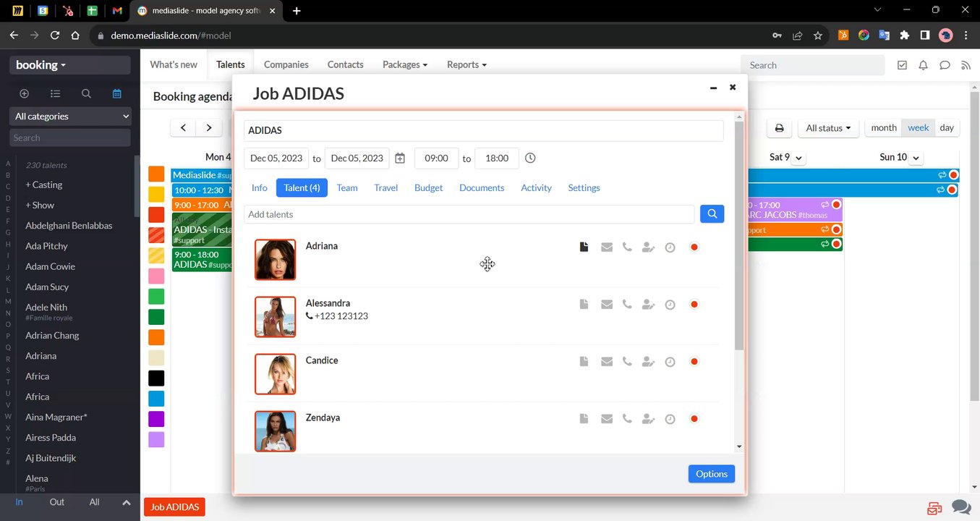
Task: Switch sidebar to list view icon
Action: [x=55, y=93]
